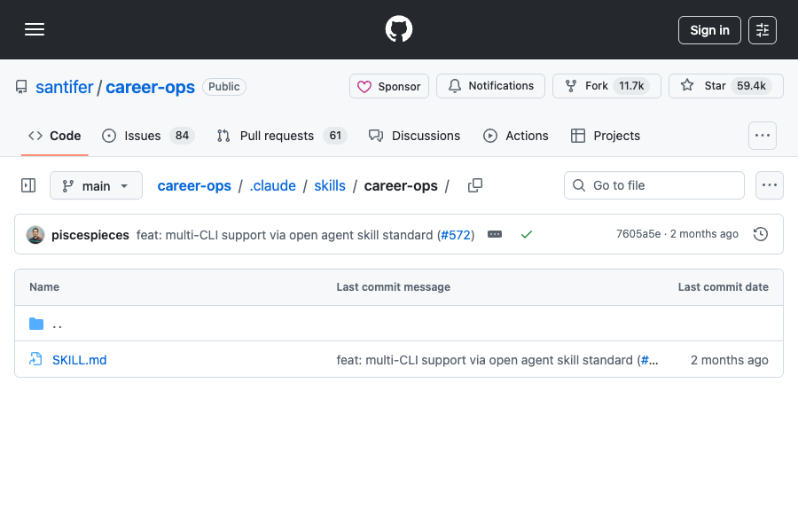The width and height of the screenshot is (798, 532).
Task: View commit checks status checkmark
Action: tap(526, 234)
